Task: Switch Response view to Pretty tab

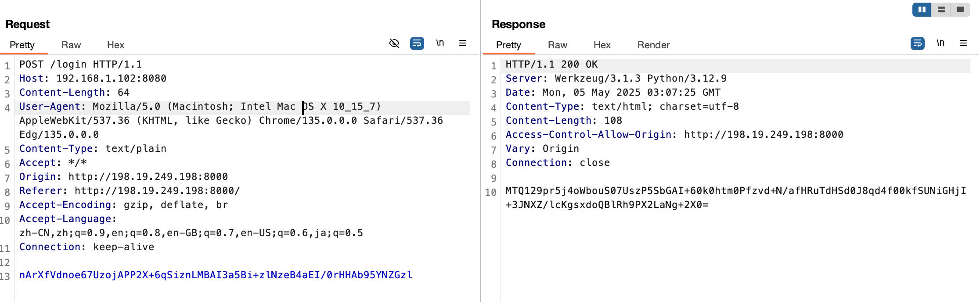Action: point(508,45)
